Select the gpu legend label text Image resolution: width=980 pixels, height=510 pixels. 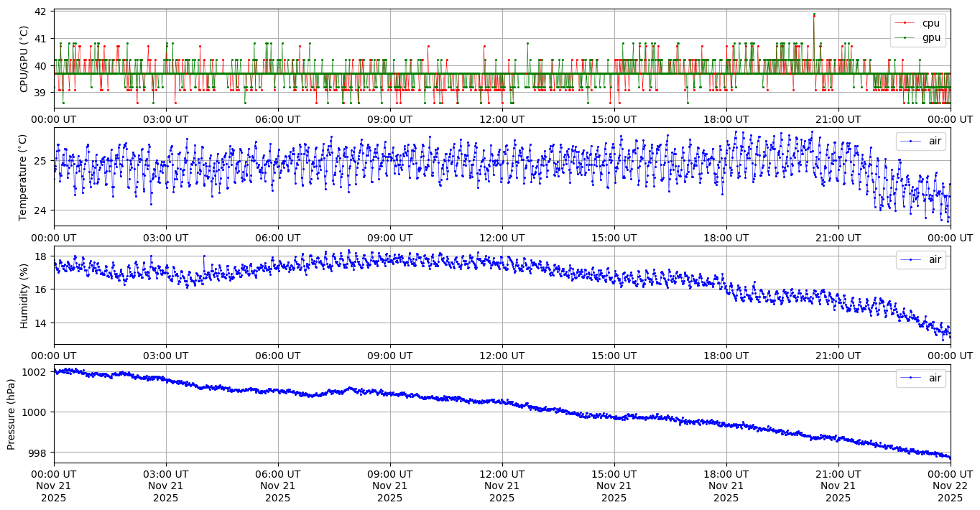coord(931,37)
